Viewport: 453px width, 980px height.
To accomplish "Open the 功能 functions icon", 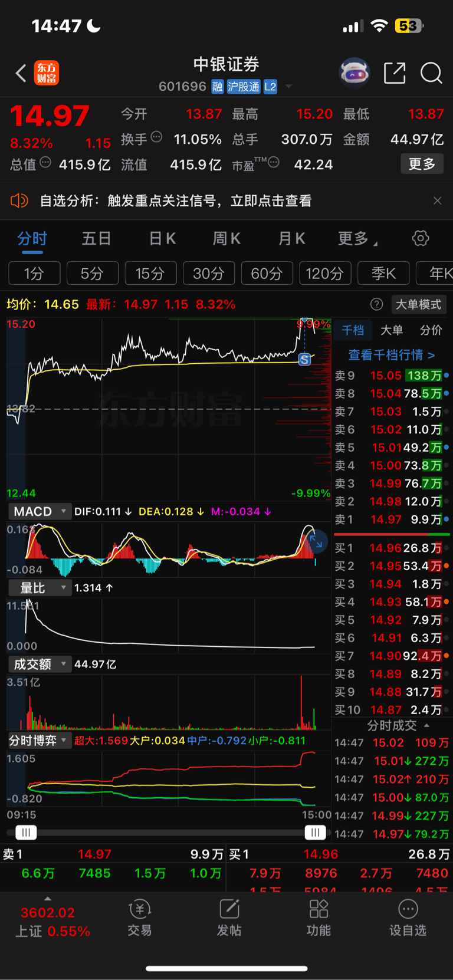I will pyautogui.click(x=319, y=917).
